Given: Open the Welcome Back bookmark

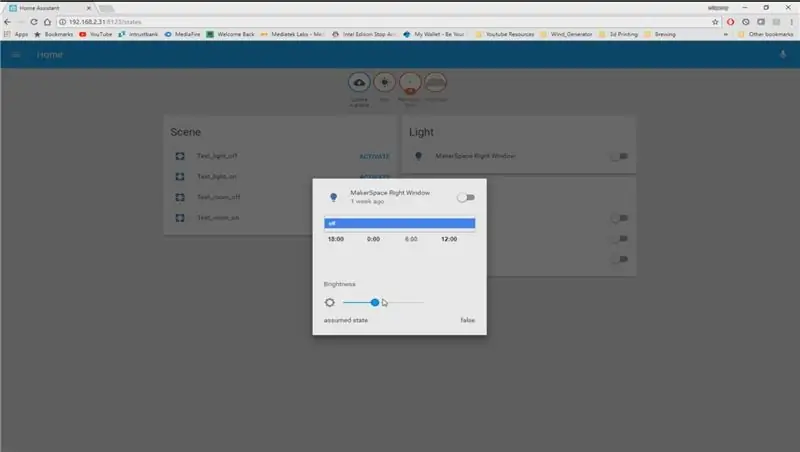Looking at the screenshot, I should tap(230, 34).
